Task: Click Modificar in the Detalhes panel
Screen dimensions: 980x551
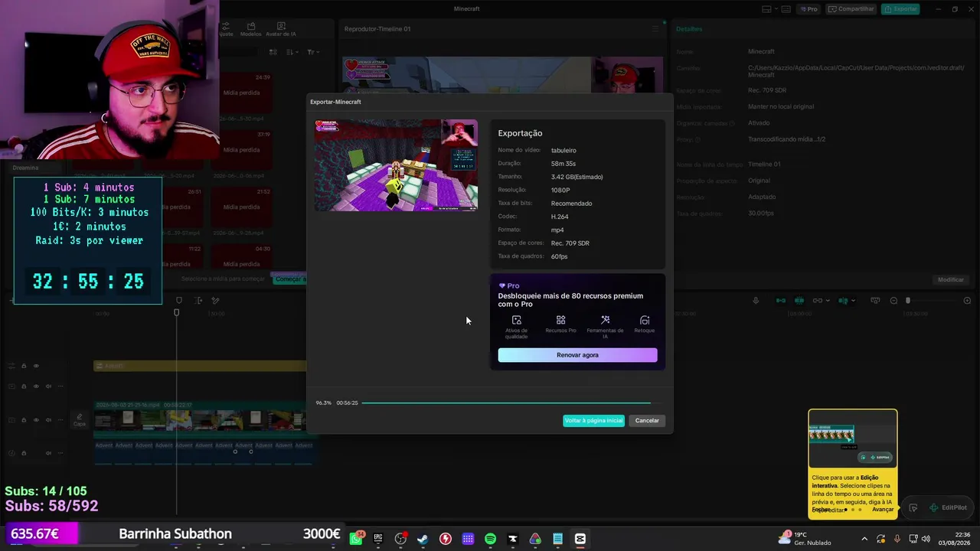Action: 951,280
